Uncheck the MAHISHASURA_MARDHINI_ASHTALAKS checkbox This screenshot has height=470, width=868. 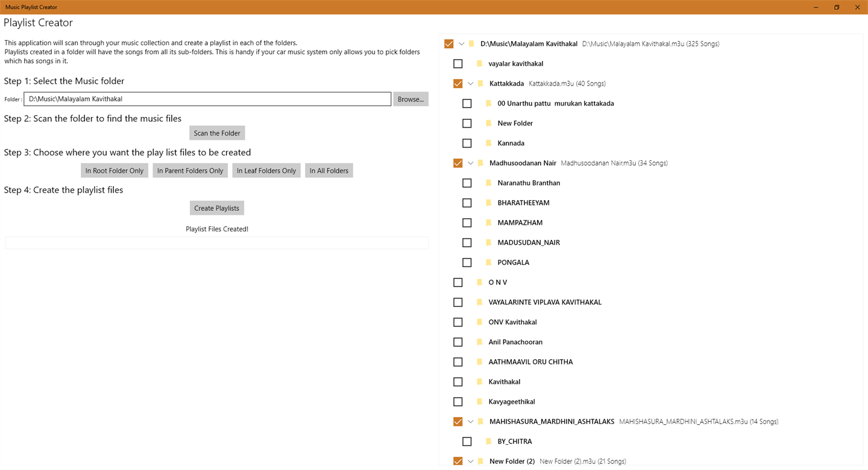click(x=458, y=421)
